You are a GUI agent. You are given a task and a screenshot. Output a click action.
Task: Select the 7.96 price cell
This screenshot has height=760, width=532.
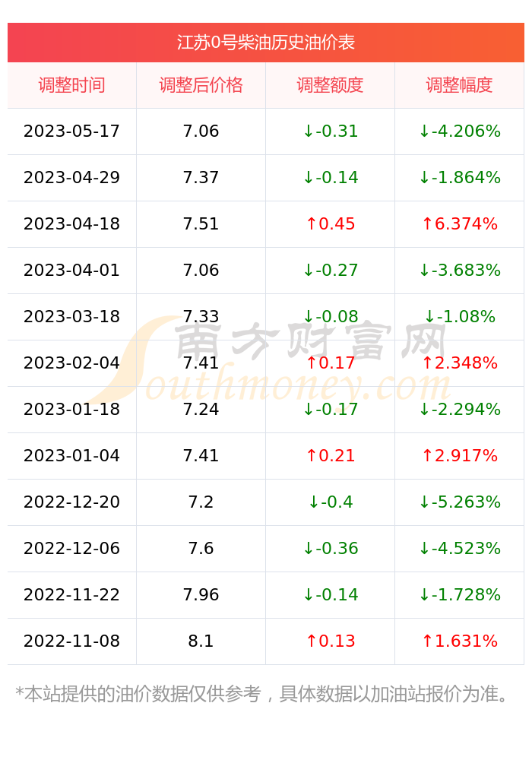201,595
